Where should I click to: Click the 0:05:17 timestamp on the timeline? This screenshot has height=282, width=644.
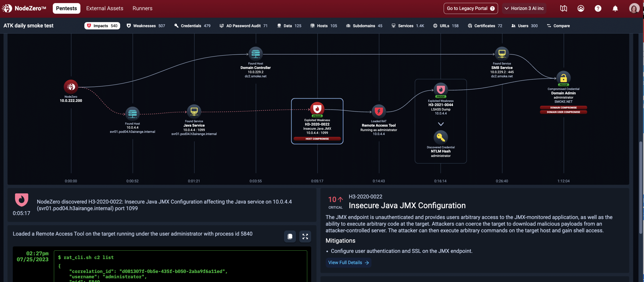(317, 181)
